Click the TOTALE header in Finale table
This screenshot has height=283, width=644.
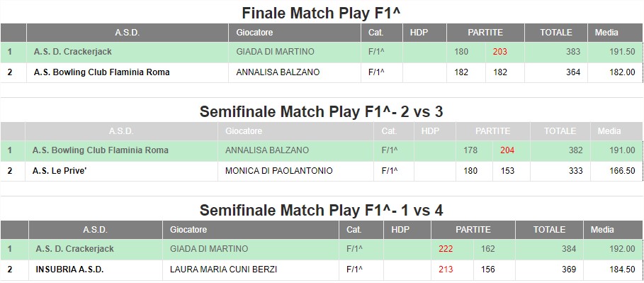555,33
